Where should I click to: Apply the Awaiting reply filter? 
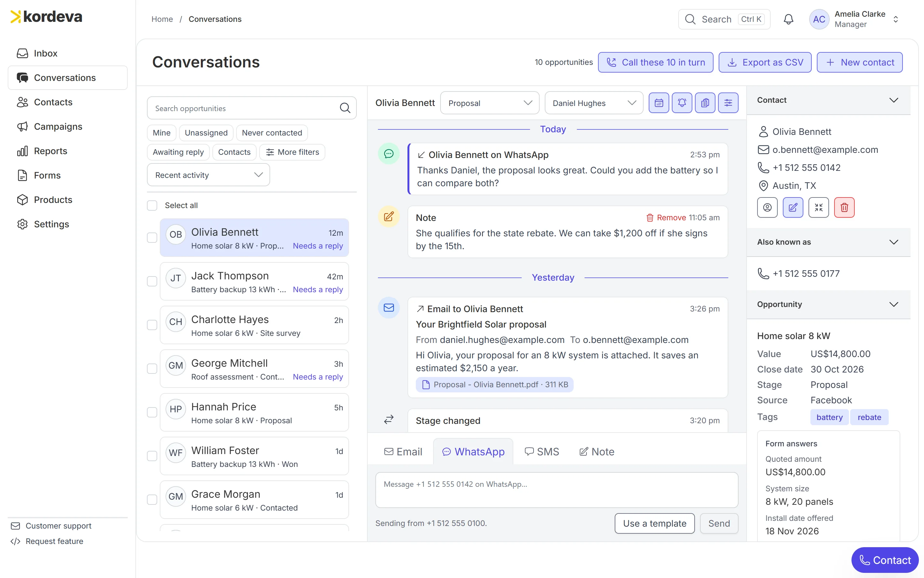(x=178, y=152)
